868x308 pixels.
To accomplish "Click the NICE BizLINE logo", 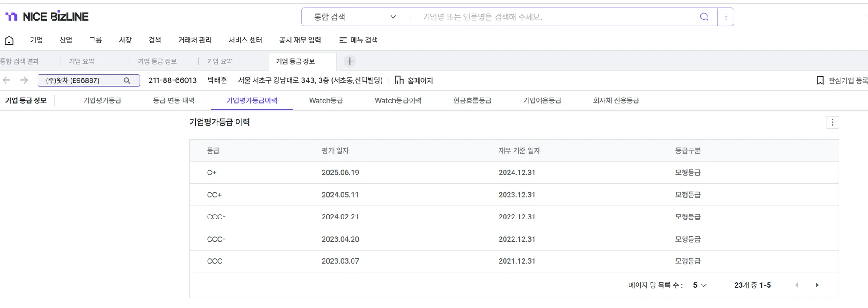I will pos(47,17).
